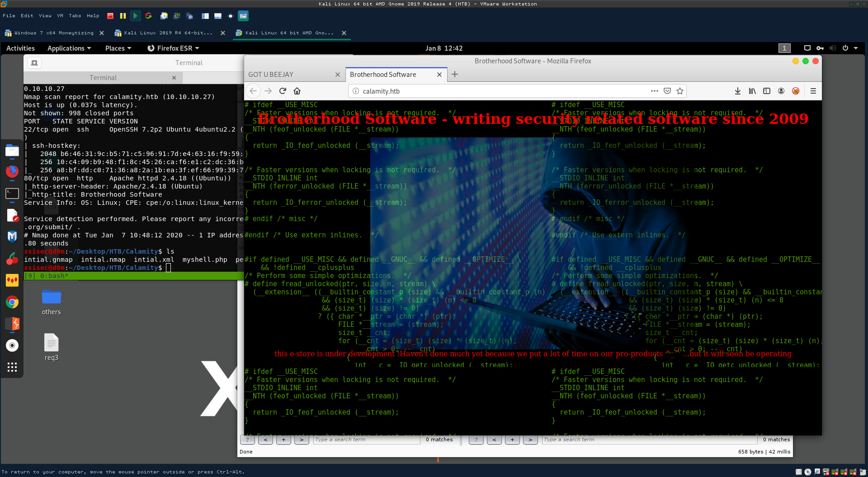The image size is (868, 477).
Task: Click Firefox reload page button
Action: click(x=283, y=91)
